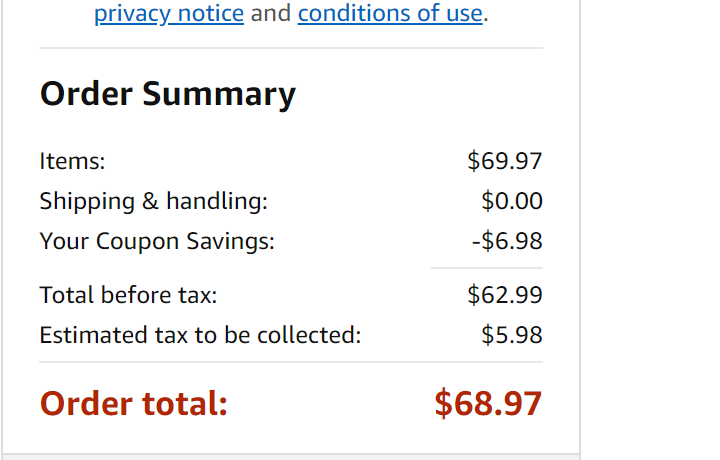Click the $0.00 shipping amount
Image resolution: width=720 pixels, height=460 pixels.
511,201
